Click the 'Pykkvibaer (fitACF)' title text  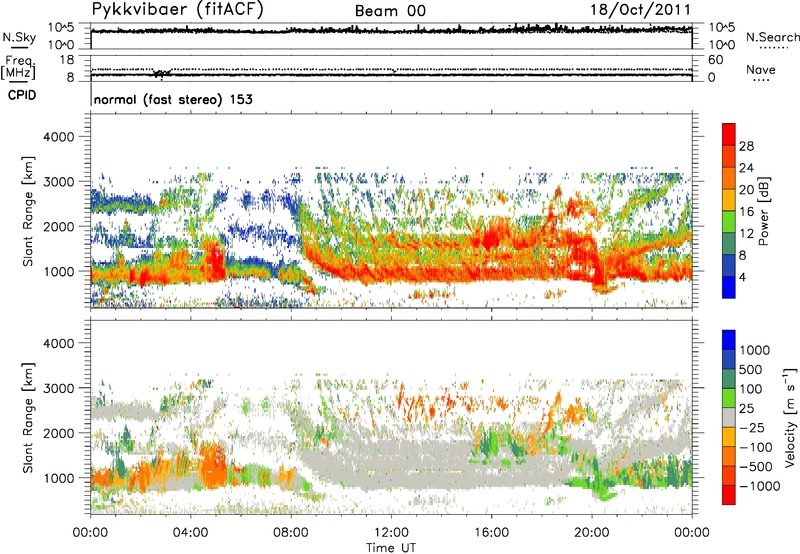pos(178,9)
